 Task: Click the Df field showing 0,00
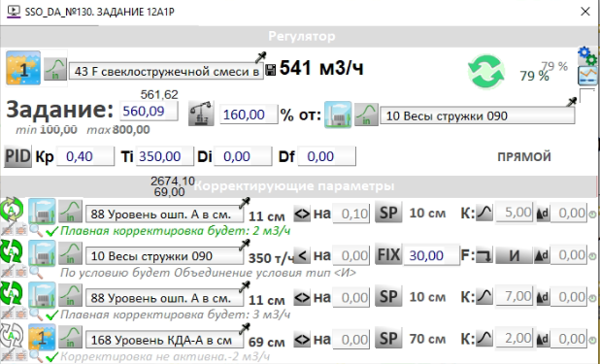click(327, 156)
